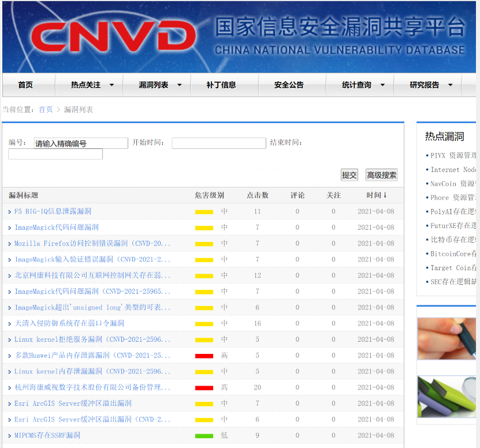Click the 热点漏洞 sidebar heading
Screen dimensions: 480x448
pos(445,136)
